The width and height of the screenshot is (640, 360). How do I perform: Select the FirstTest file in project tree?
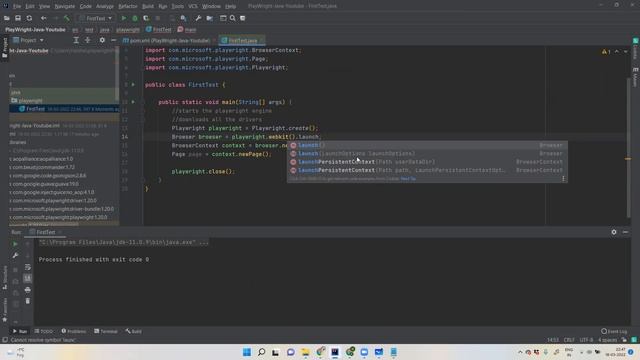pos(36,109)
